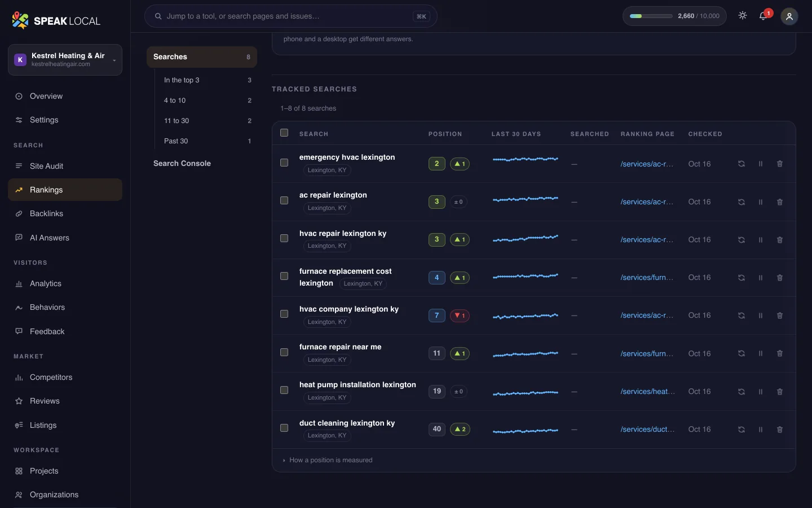Image resolution: width=812 pixels, height=508 pixels.
Task: Check the hvac repair lexington ky row
Action: pos(284,238)
